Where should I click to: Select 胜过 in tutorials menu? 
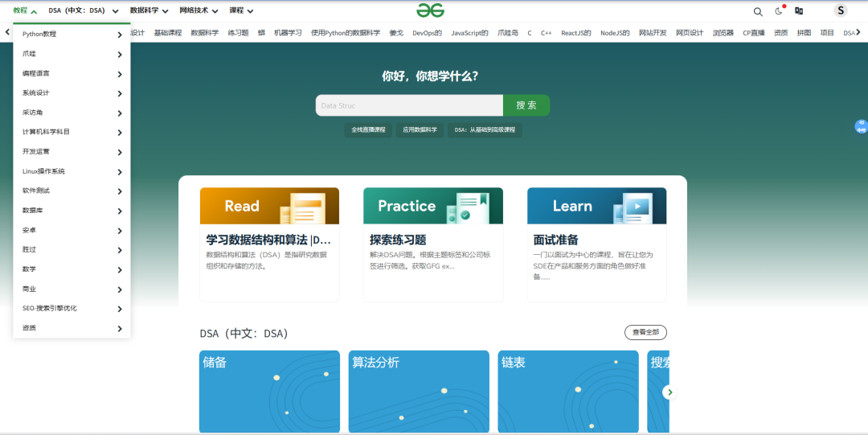click(72, 249)
